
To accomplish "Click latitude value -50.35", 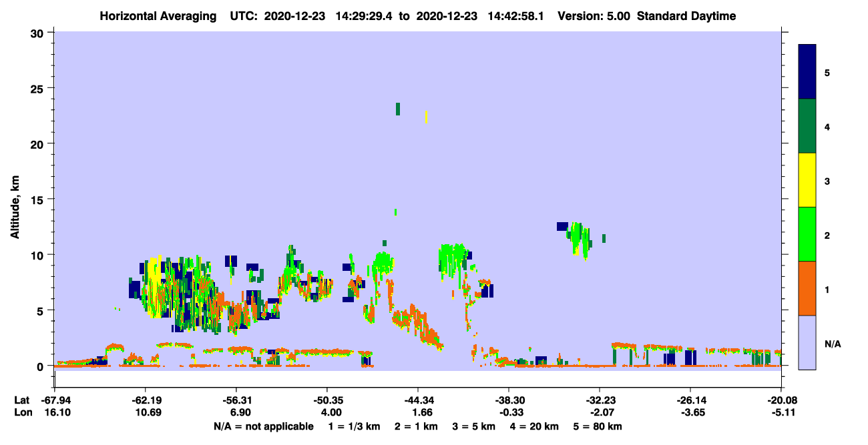I will coord(327,400).
